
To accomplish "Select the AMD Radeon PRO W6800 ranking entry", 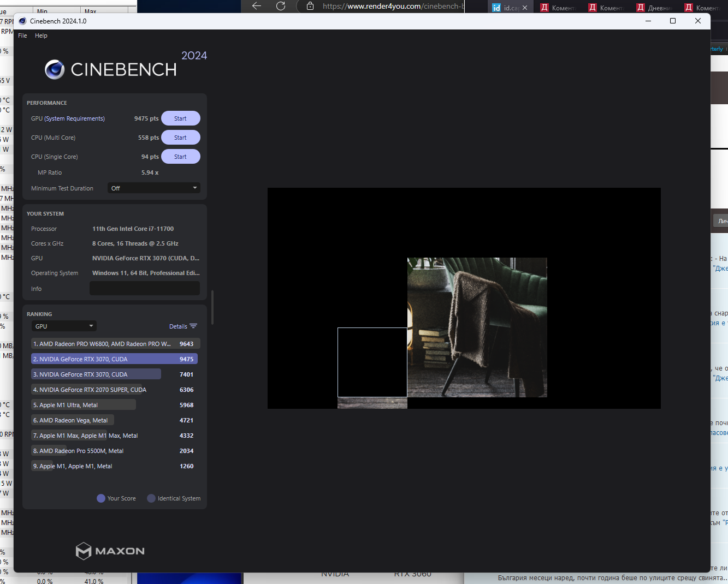I will click(116, 344).
